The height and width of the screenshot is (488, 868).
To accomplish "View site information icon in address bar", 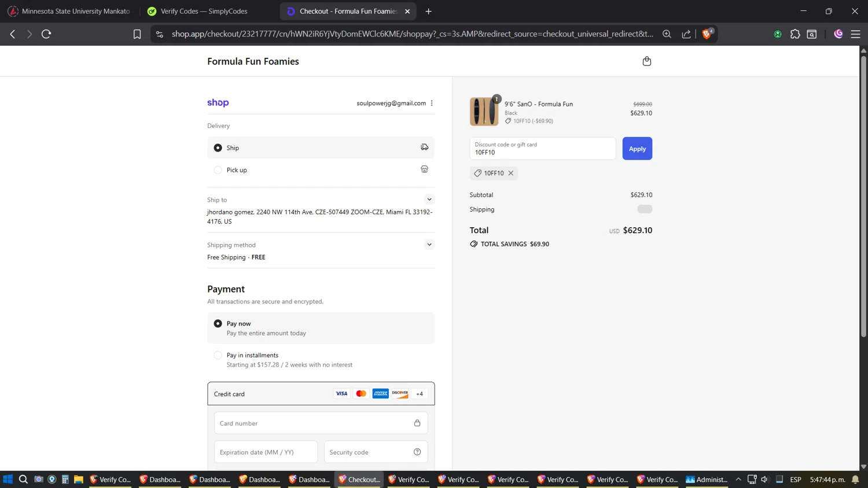I will pyautogui.click(x=160, y=34).
